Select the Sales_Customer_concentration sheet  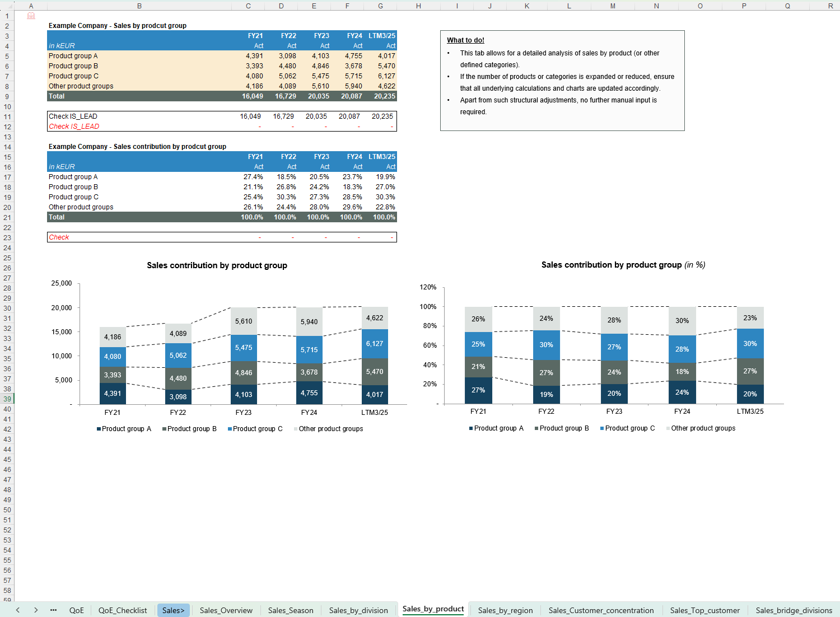[x=601, y=610]
